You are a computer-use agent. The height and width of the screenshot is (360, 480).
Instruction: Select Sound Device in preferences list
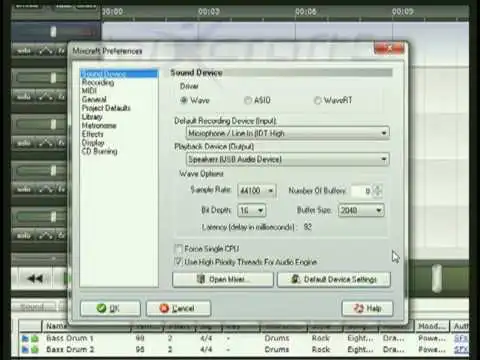click(x=119, y=74)
